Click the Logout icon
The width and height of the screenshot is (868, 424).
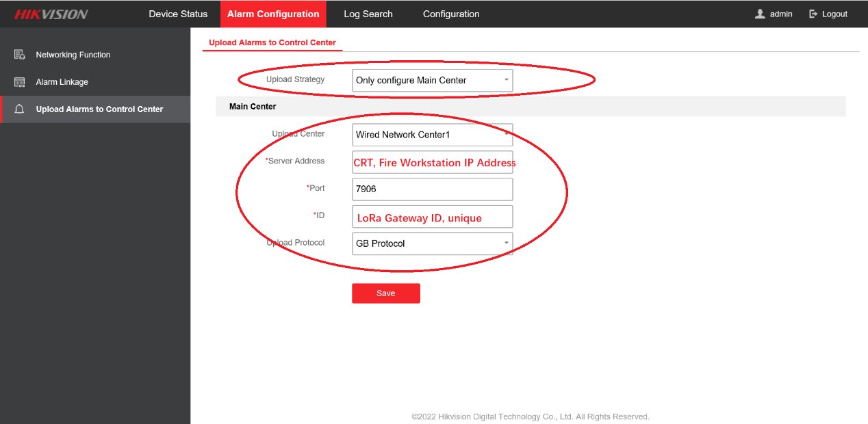pyautogui.click(x=813, y=14)
